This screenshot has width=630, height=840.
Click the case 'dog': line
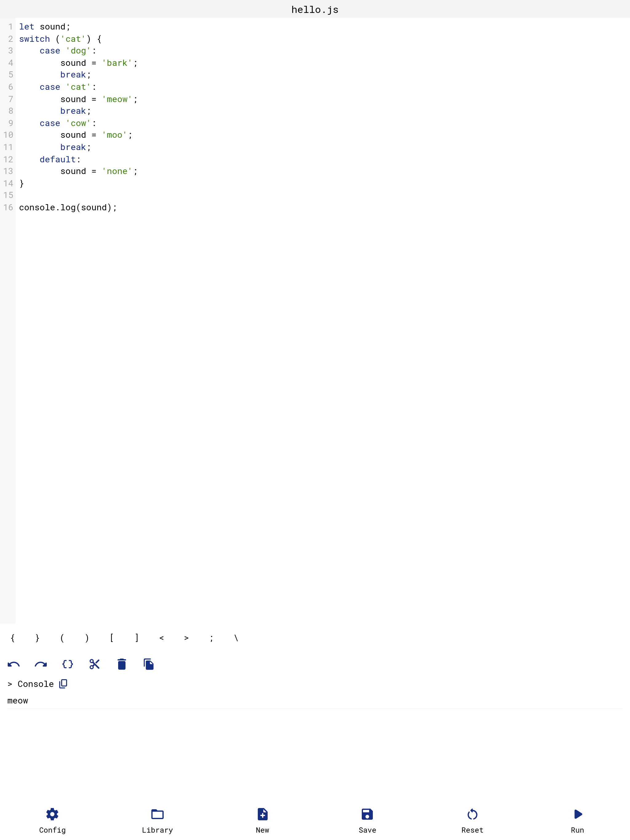[x=68, y=50]
